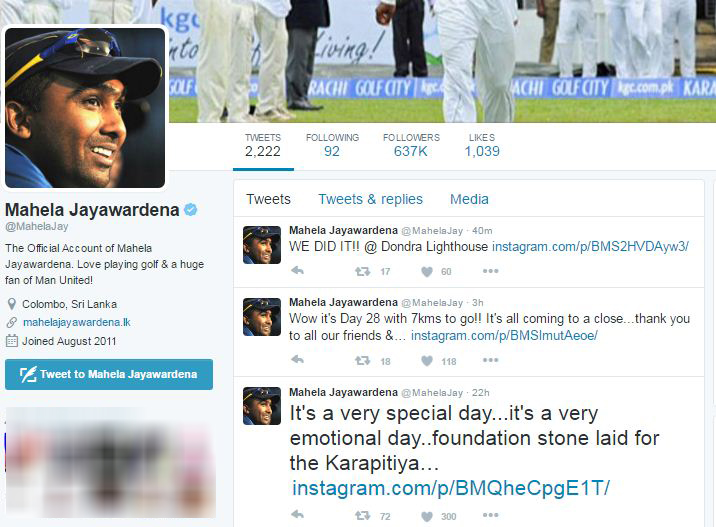716x527 pixels.
Task: Open the instagram.com/p/BMQheCpgE1T/ link
Action: (451, 488)
